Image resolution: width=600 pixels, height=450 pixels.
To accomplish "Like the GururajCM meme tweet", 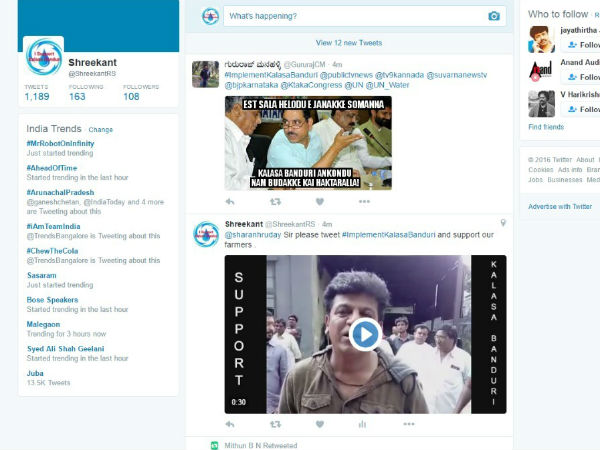I will (320, 202).
